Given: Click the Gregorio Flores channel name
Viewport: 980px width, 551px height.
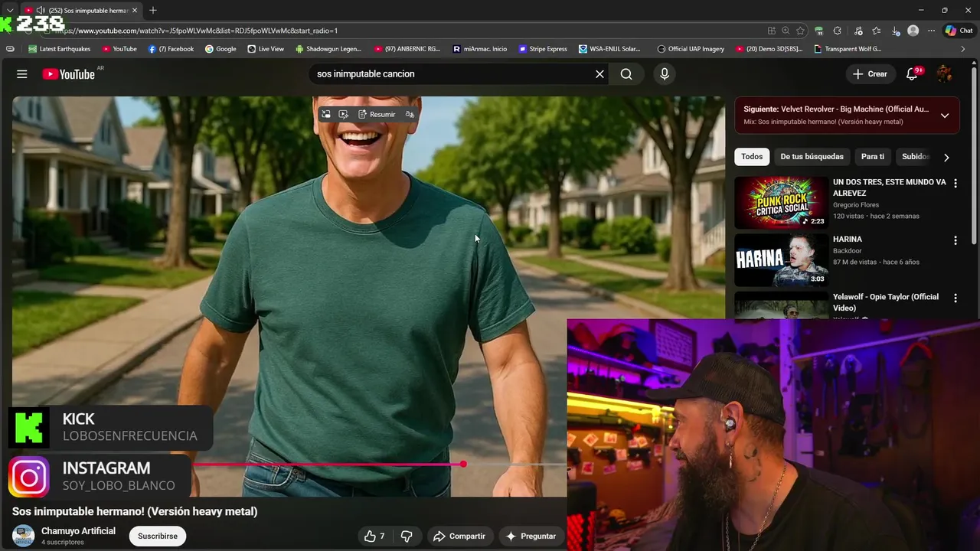Looking at the screenshot, I should [x=856, y=205].
